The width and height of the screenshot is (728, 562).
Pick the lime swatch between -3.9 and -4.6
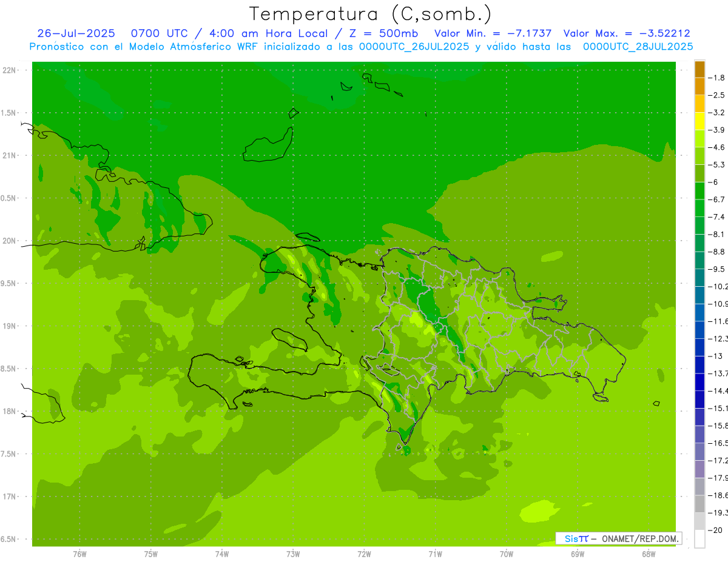tap(699, 139)
